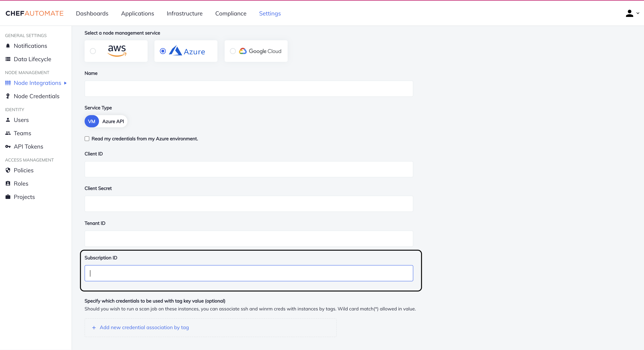Go to Node Credentials
The image size is (644, 350).
coord(37,96)
